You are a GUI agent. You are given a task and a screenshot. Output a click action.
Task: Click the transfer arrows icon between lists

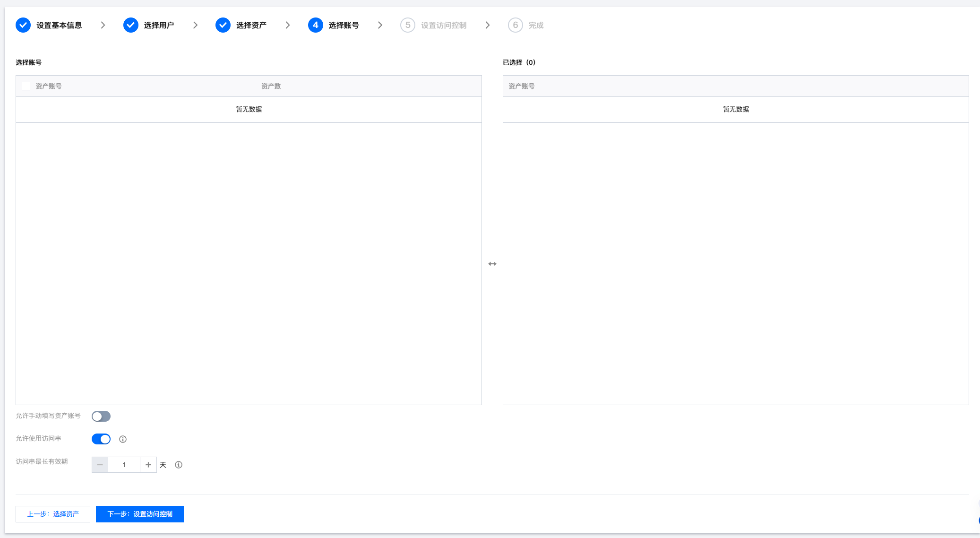click(x=492, y=264)
